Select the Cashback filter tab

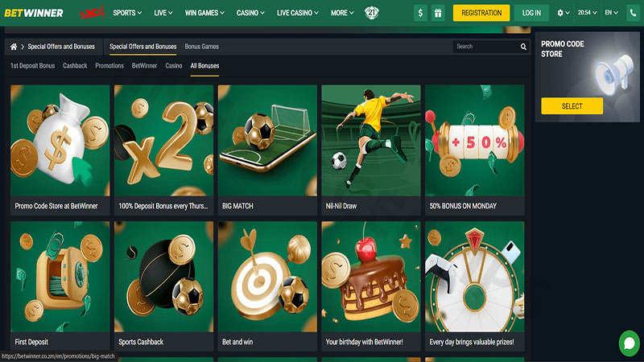pos(75,66)
